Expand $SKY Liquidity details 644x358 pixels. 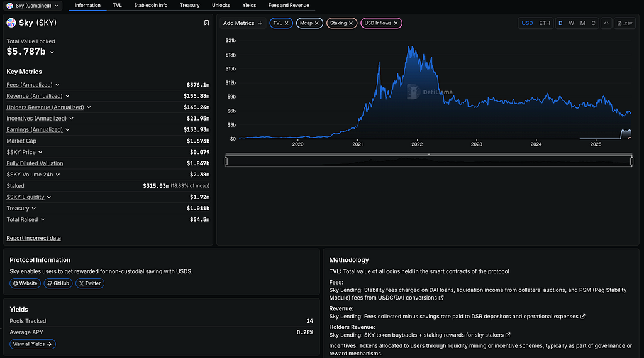tap(49, 197)
